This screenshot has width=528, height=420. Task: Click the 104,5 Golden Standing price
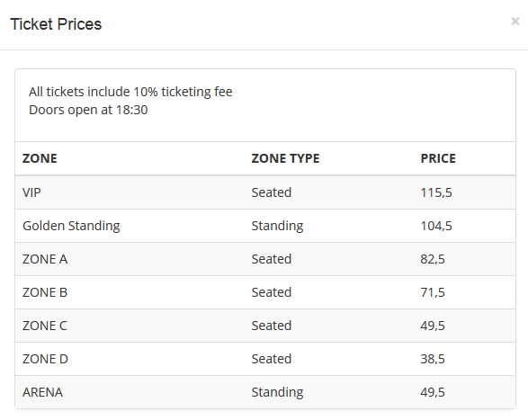436,226
